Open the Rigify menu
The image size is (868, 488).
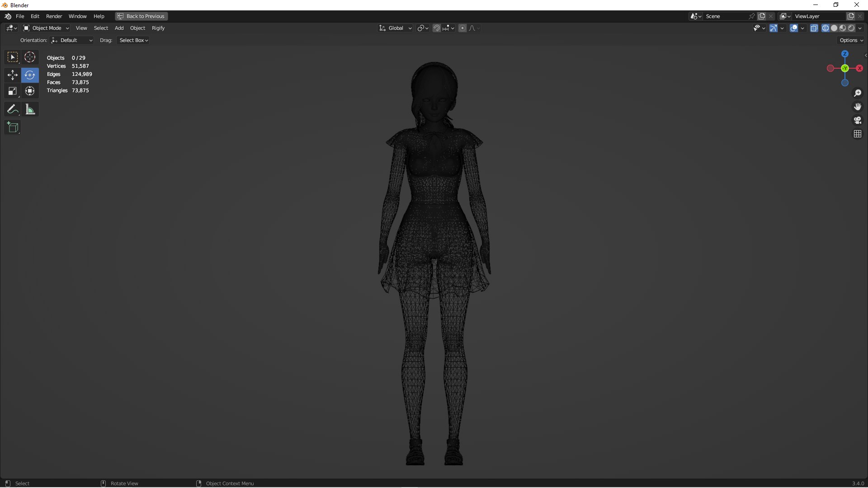[158, 28]
